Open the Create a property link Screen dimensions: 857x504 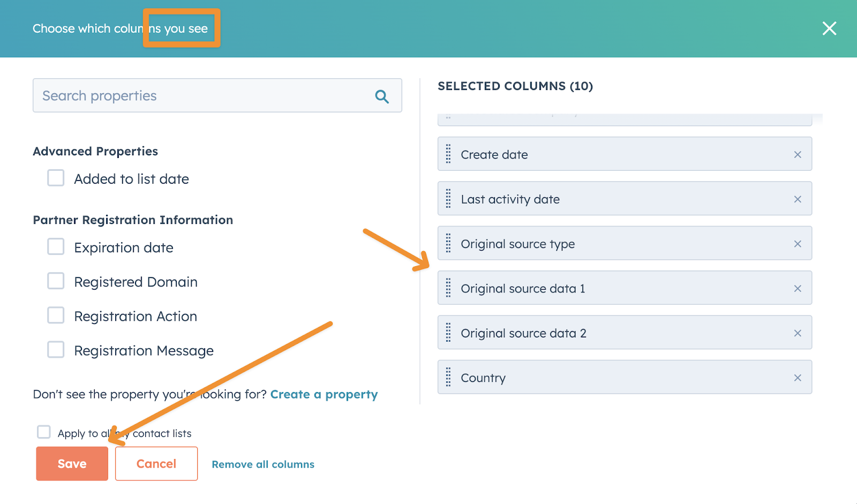pos(324,395)
